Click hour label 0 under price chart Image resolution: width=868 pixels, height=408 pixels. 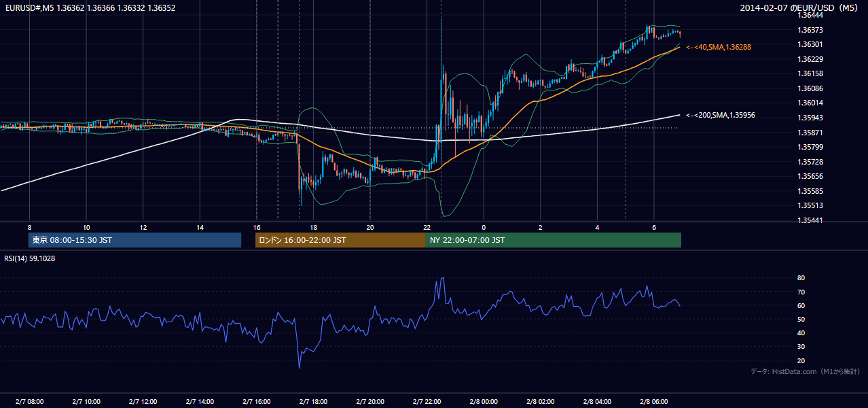click(484, 227)
